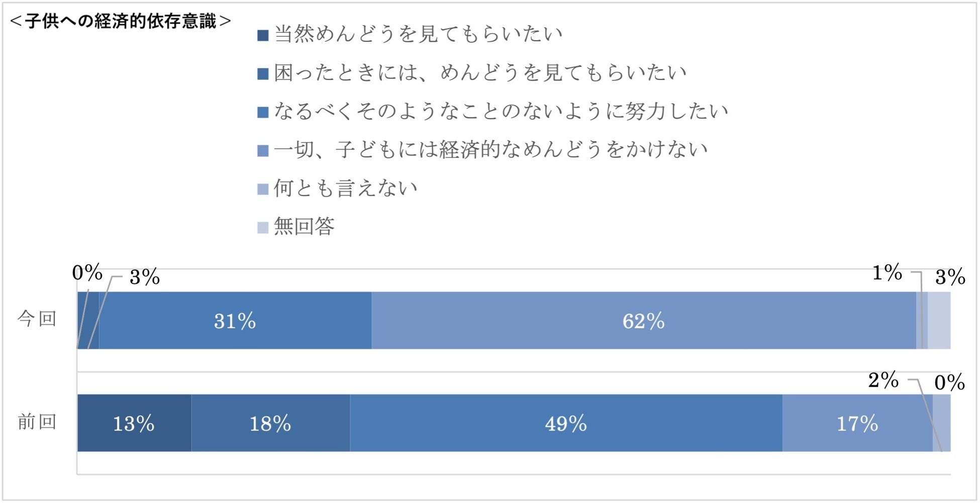Select the 13% segment in the 前回 bar
980x504 pixels.
point(134,424)
